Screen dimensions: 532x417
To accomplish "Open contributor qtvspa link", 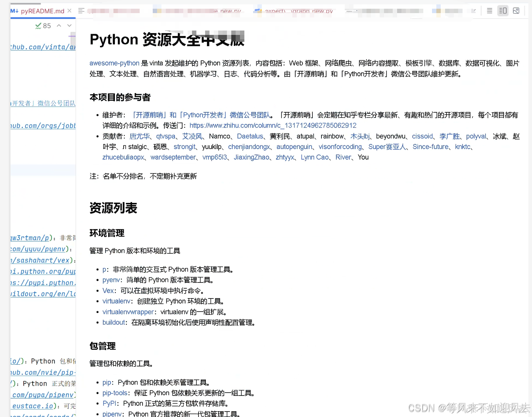I will [x=166, y=136].
